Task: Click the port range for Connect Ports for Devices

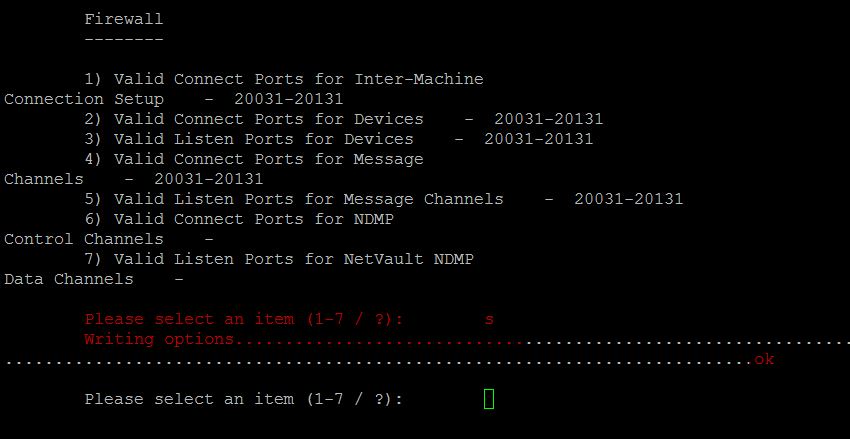Action: pos(548,119)
